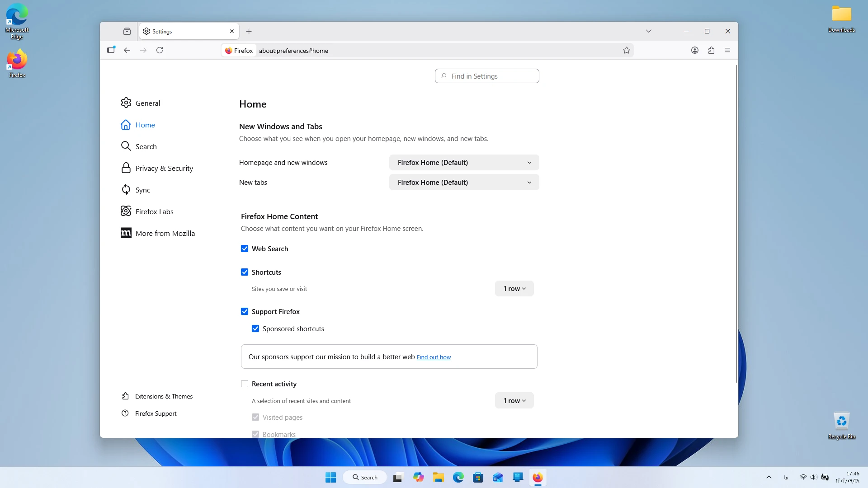
Task: Follow the Find out how link
Action: point(434,357)
